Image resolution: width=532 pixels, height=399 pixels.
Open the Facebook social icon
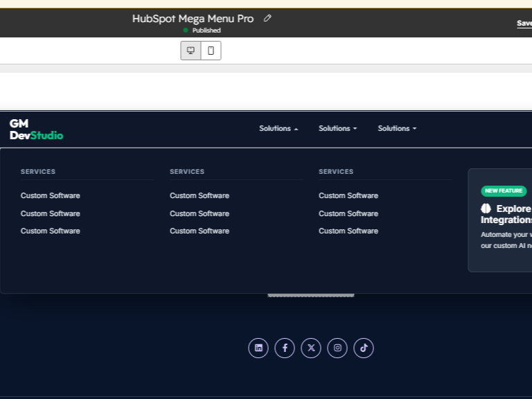point(285,348)
